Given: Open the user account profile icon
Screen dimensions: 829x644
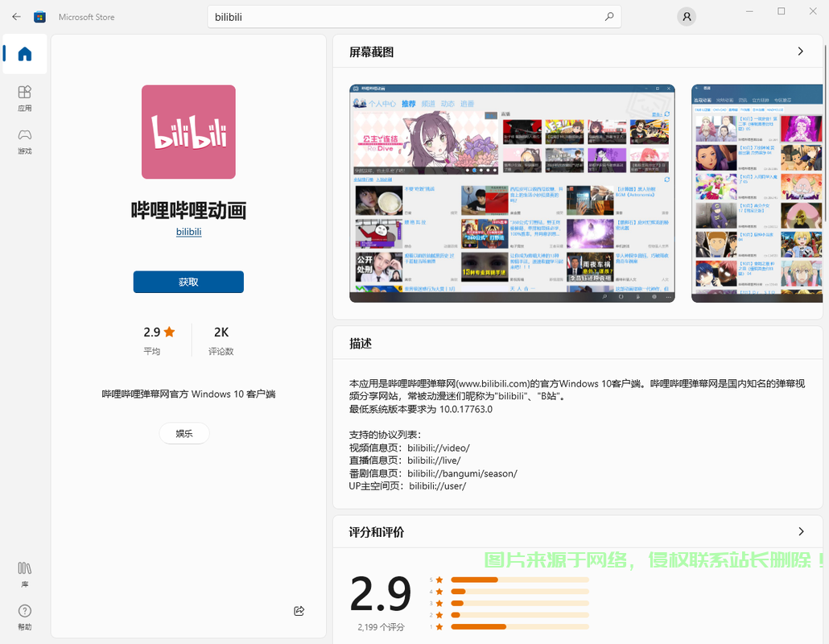Looking at the screenshot, I should click(x=687, y=17).
